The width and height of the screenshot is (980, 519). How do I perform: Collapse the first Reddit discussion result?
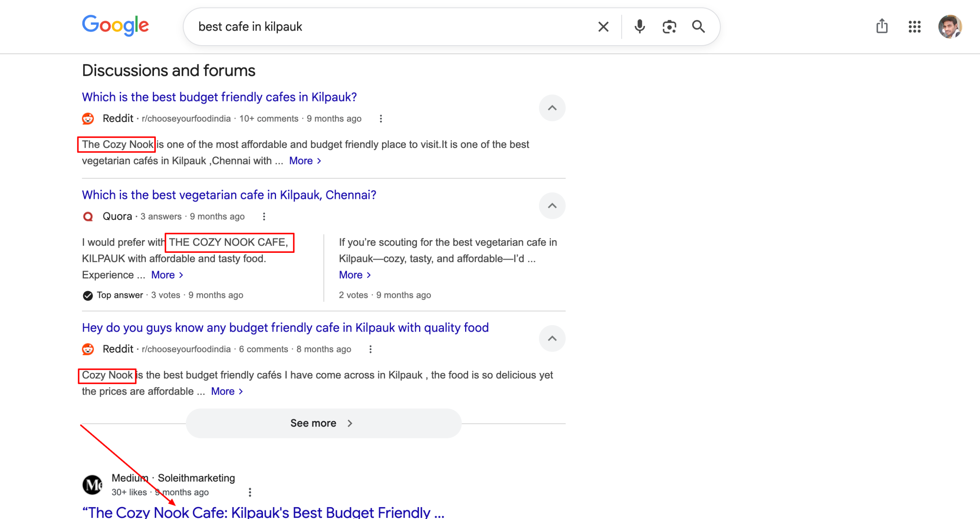[552, 108]
